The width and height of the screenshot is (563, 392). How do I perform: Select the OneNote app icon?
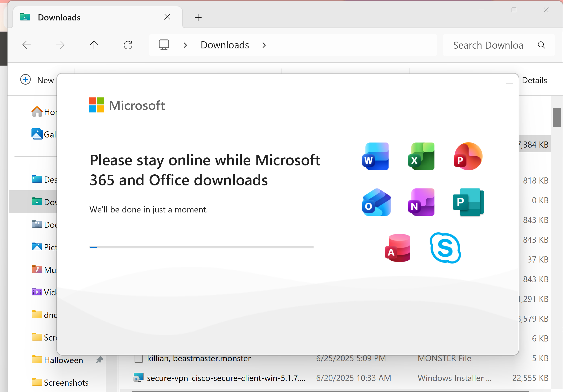click(x=421, y=202)
